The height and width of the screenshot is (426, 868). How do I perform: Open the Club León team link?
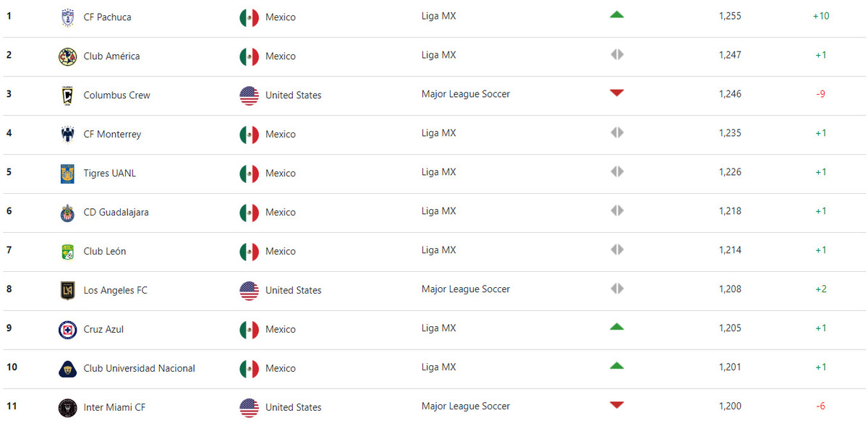click(105, 251)
